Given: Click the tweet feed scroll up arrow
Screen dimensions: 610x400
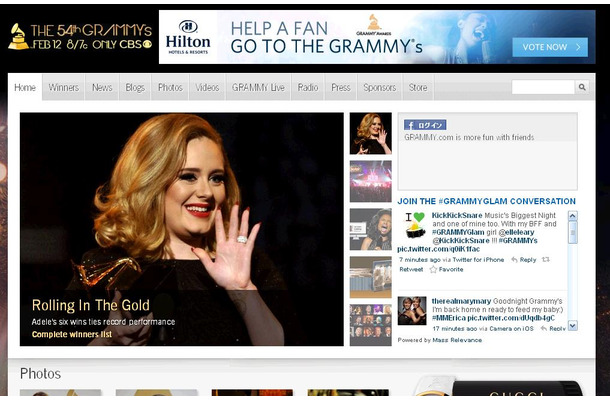Looking at the screenshot, I should click(x=573, y=216).
